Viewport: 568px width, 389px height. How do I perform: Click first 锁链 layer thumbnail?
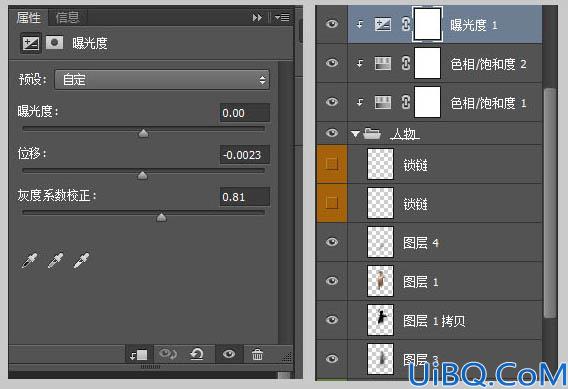tap(380, 164)
